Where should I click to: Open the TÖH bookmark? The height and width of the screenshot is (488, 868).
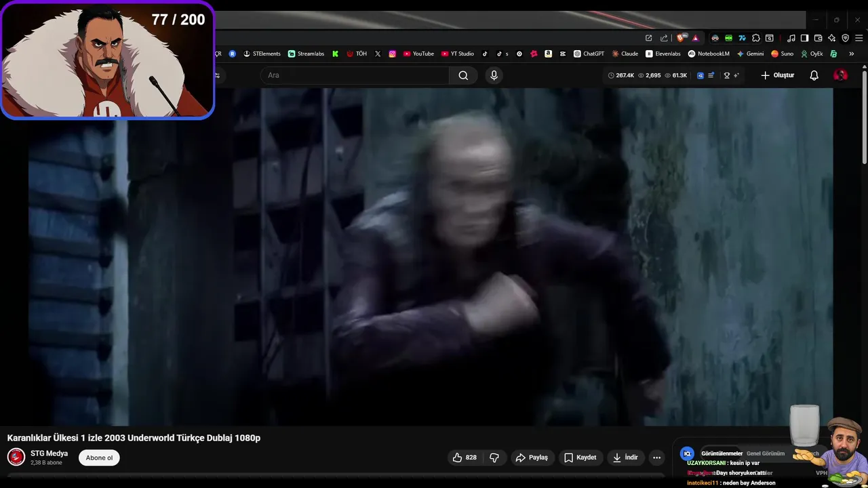tap(357, 54)
